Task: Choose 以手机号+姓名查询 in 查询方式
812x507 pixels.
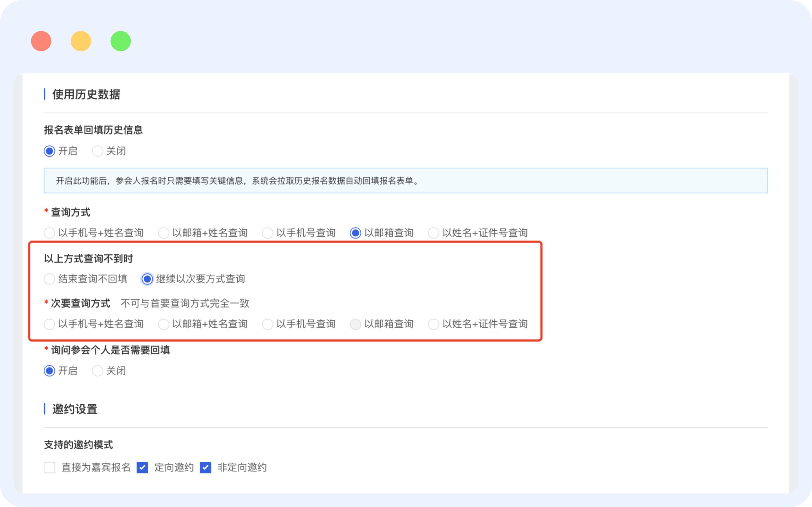Action: click(49, 233)
